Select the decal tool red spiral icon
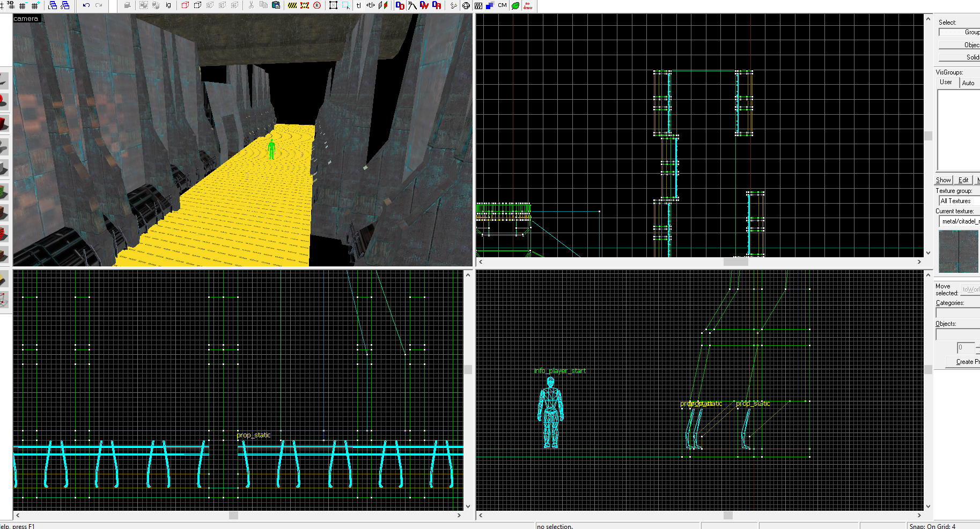This screenshot has width=980, height=529. point(3,234)
